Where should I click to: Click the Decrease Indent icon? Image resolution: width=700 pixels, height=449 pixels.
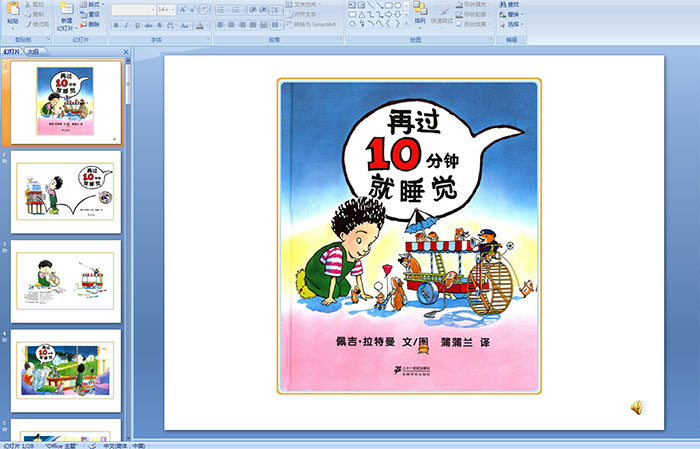point(253,9)
